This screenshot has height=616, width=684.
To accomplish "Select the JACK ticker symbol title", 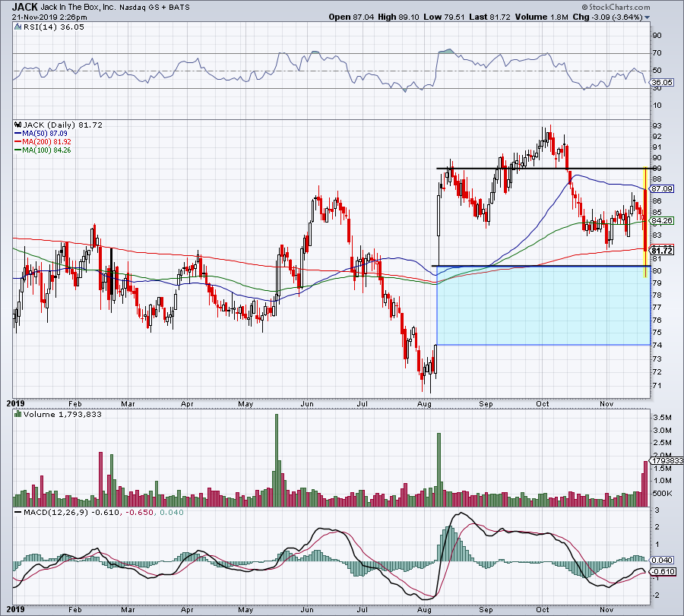I will pyautogui.click(x=24, y=7).
